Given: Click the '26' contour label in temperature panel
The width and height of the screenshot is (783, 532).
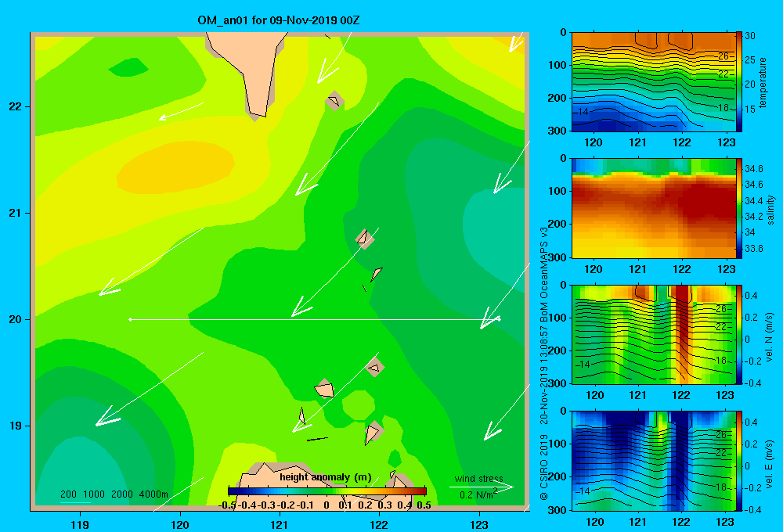Looking at the screenshot, I should pos(723,56).
